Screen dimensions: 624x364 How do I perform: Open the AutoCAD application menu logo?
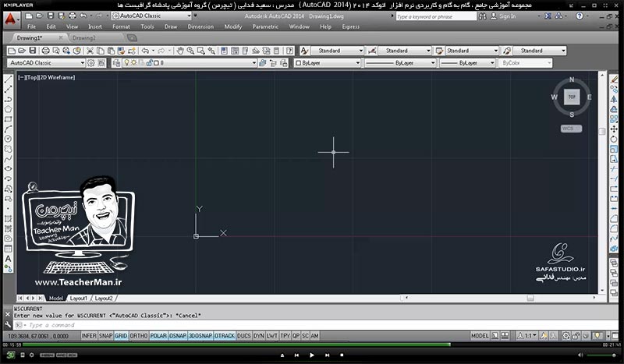[x=11, y=19]
